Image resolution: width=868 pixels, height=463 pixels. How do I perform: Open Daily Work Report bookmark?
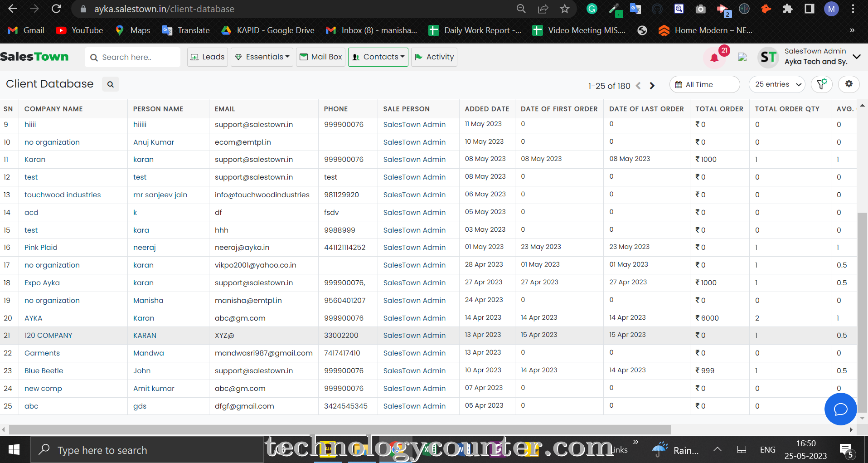[x=475, y=30]
